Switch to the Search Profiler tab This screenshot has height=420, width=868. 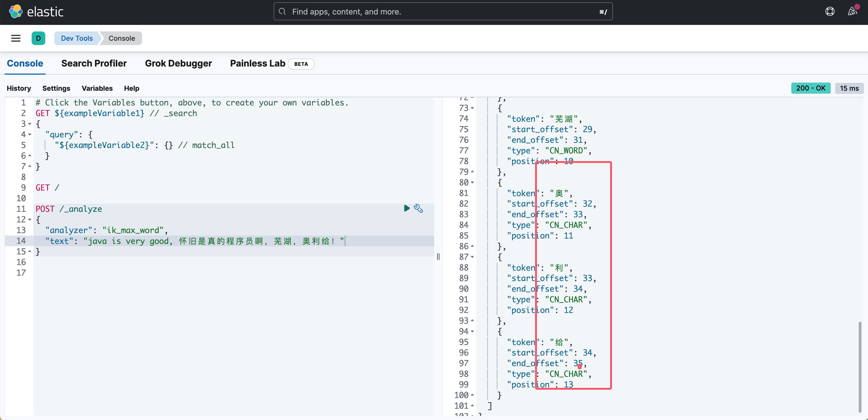[x=94, y=63]
